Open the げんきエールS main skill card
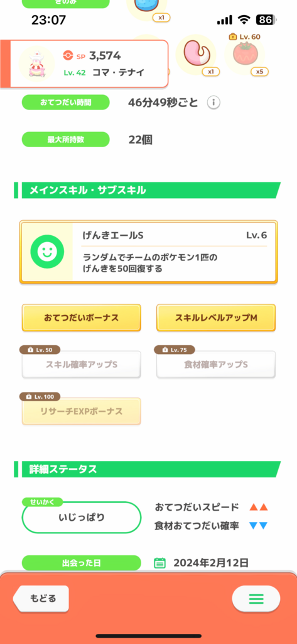 pyautogui.click(x=148, y=253)
